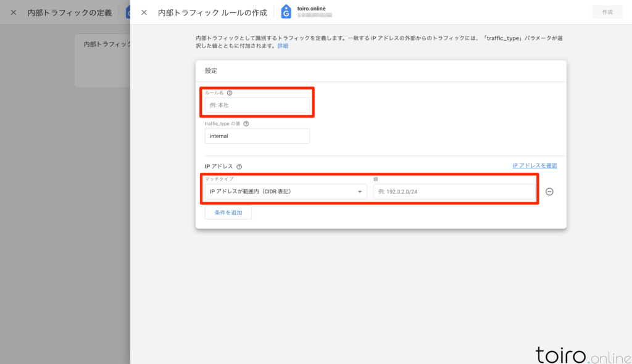Click the 設定 section header
Screen dimensions: 632x364
click(211, 71)
